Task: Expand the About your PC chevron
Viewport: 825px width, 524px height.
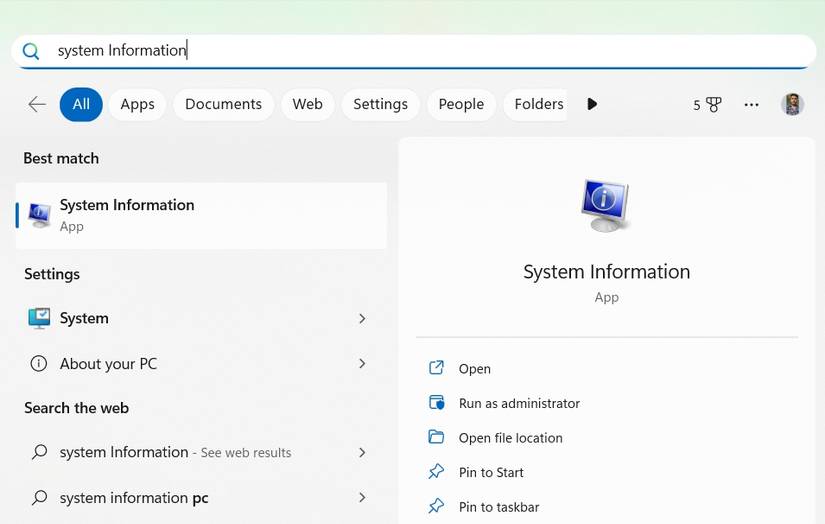Action: pyautogui.click(x=362, y=364)
